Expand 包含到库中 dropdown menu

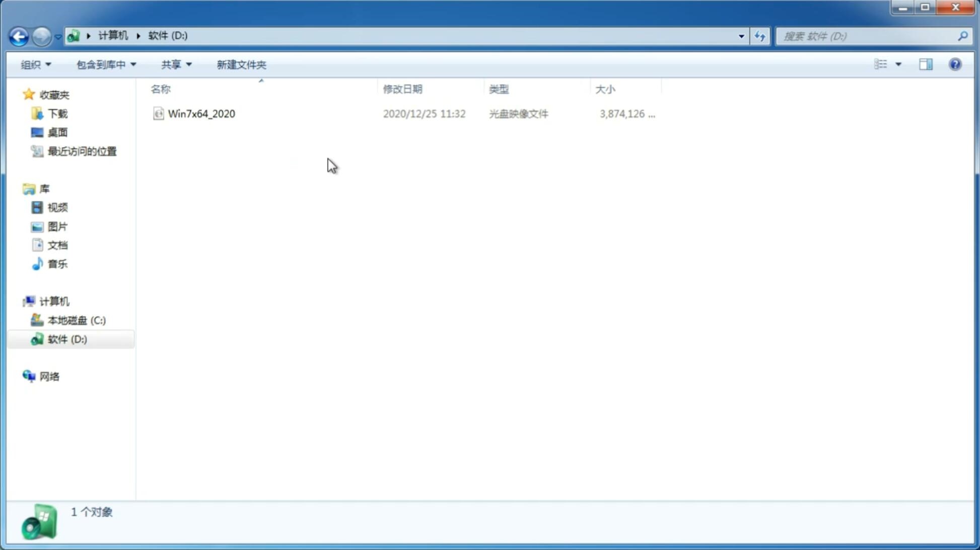(105, 64)
